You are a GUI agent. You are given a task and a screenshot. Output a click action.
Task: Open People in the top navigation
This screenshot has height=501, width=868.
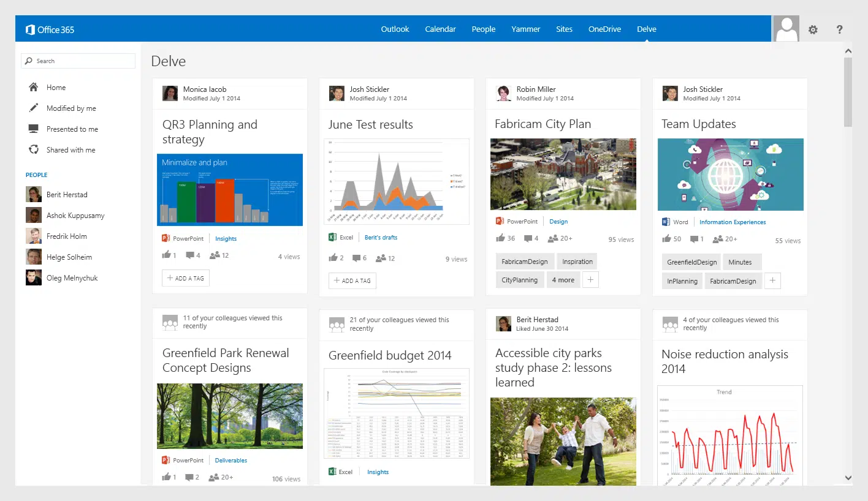pyautogui.click(x=484, y=29)
